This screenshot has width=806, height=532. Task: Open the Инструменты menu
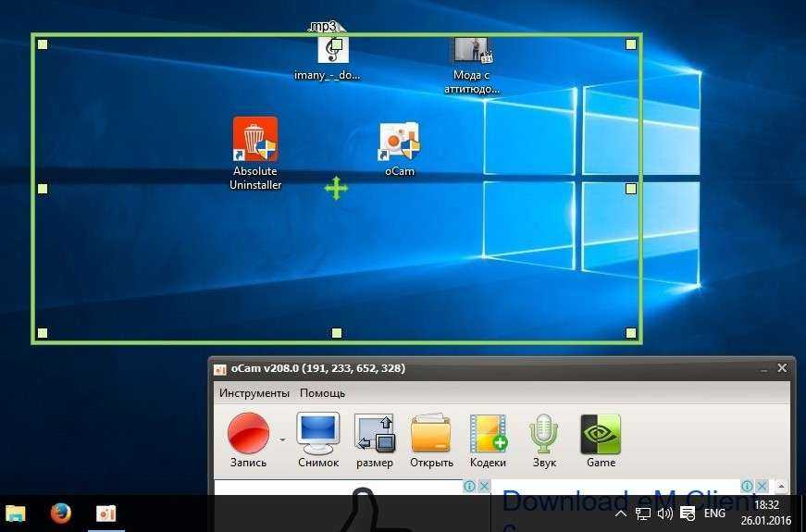tap(254, 393)
